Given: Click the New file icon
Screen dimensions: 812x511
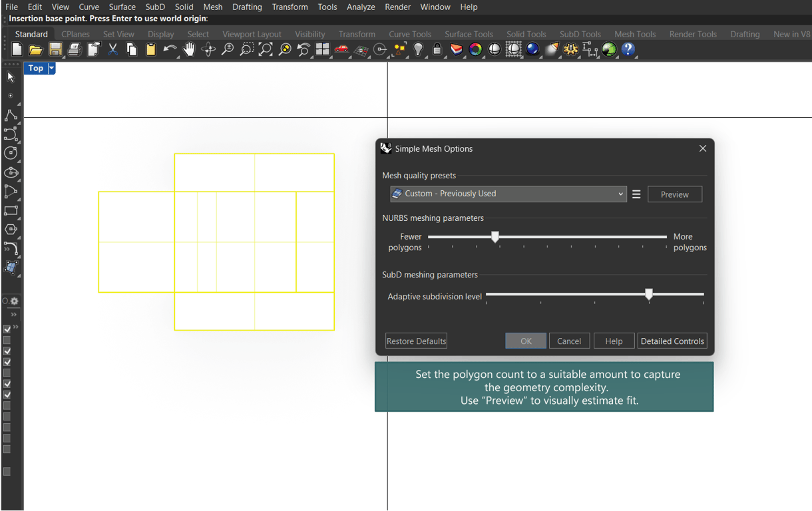Looking at the screenshot, I should point(17,49).
